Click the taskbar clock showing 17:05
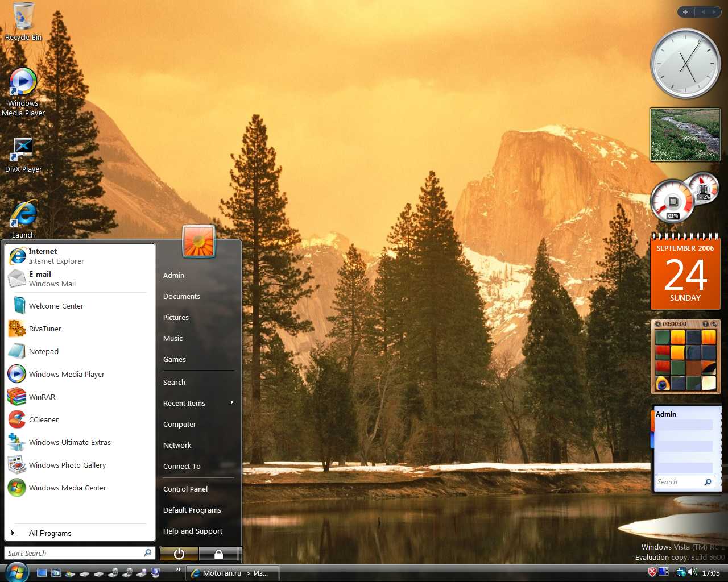Image resolution: width=728 pixels, height=582 pixels. (711, 573)
